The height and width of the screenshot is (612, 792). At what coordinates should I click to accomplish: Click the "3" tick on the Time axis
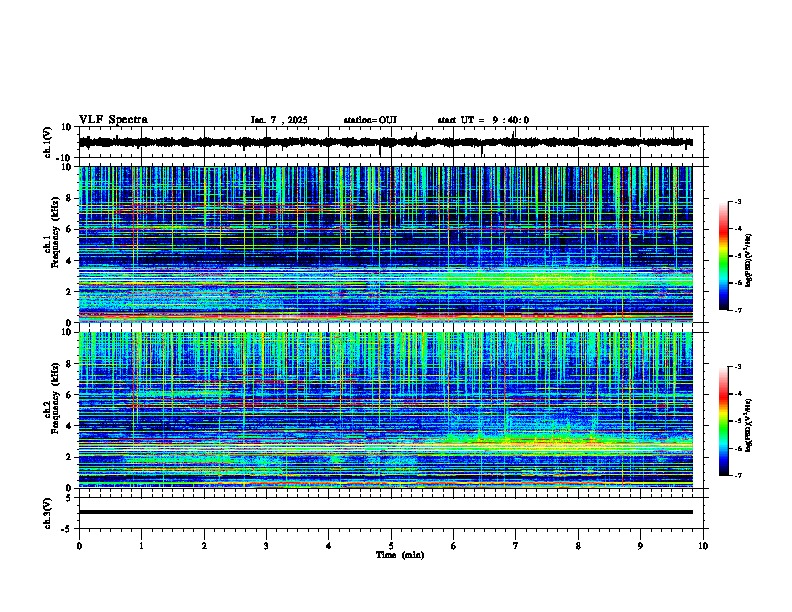coord(266,546)
